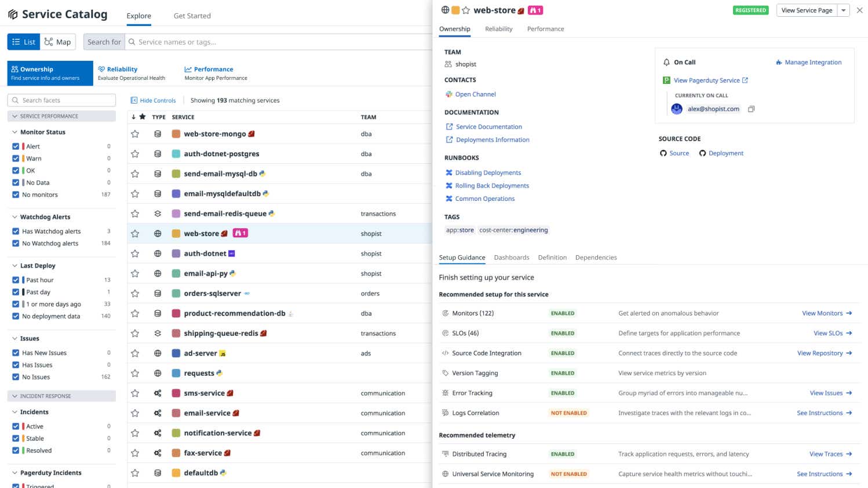868x488 pixels.
Task: Collapse the Monitor Status facet group
Action: [x=14, y=132]
